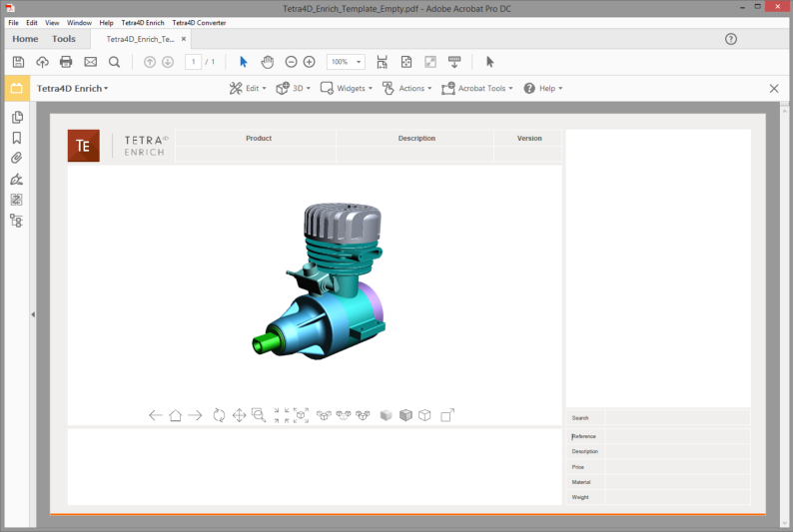Send file by email envelope icon
The height and width of the screenshot is (532, 794).
point(90,62)
